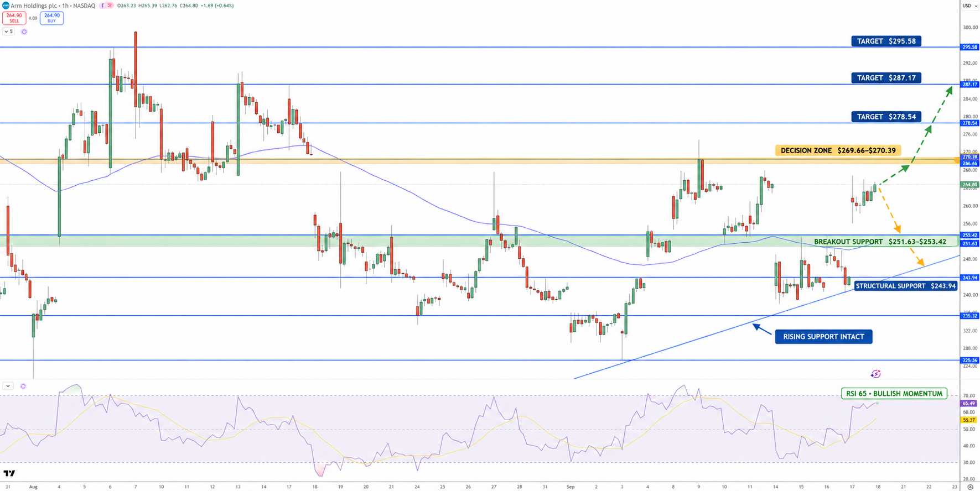Screen dimensions: 980x491
Task: Click the purple circle icon beside indicator count
Action: [24, 32]
